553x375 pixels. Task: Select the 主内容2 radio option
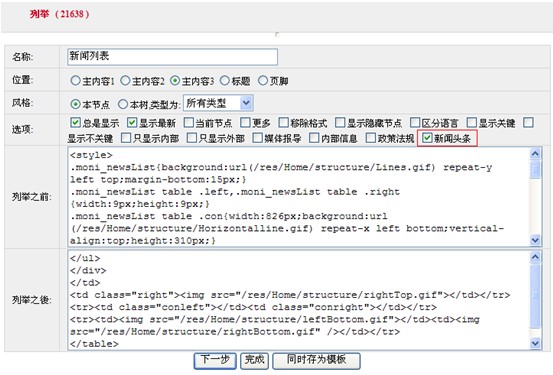pos(125,81)
